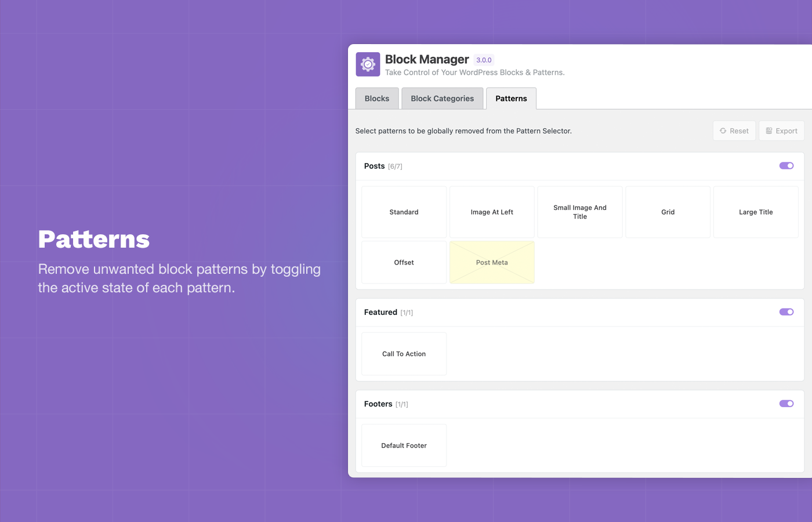Image resolution: width=812 pixels, height=522 pixels.
Task: Click the reset arrow icon
Action: (723, 131)
